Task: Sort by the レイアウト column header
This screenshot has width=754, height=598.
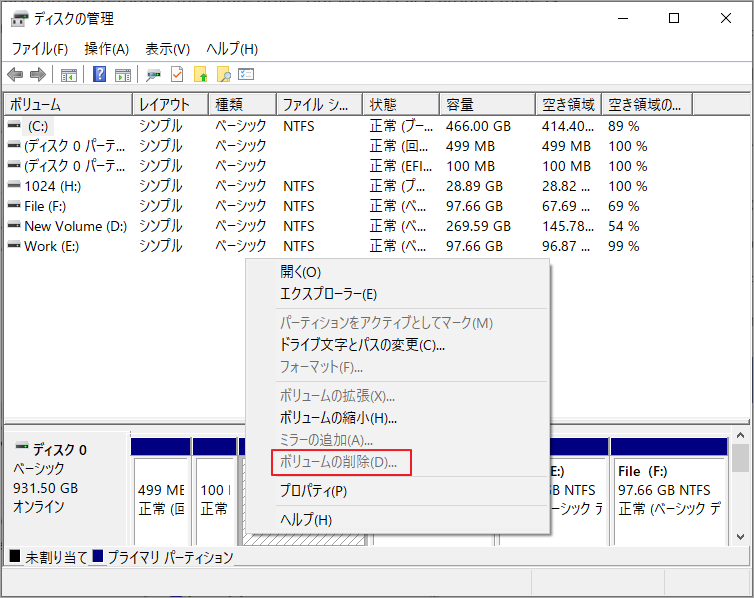Action: (171, 104)
